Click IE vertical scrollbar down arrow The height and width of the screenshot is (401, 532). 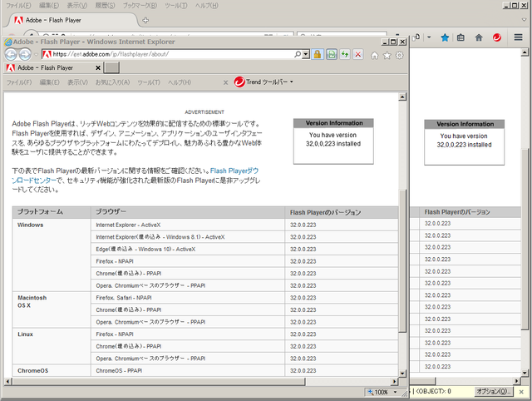[x=402, y=374]
